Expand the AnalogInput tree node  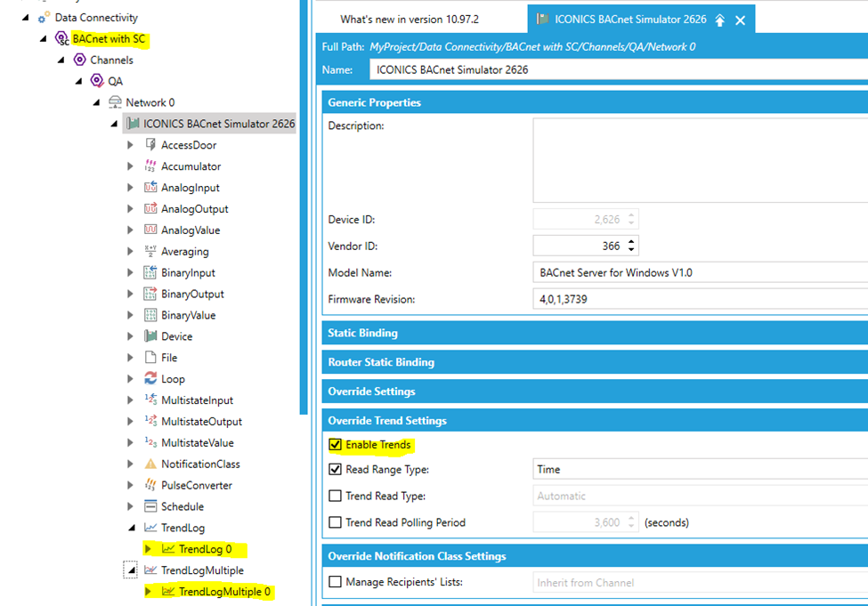point(130,188)
